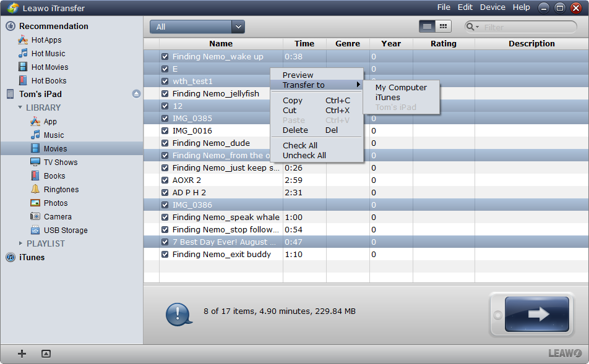Open the Help menu

(522, 7)
